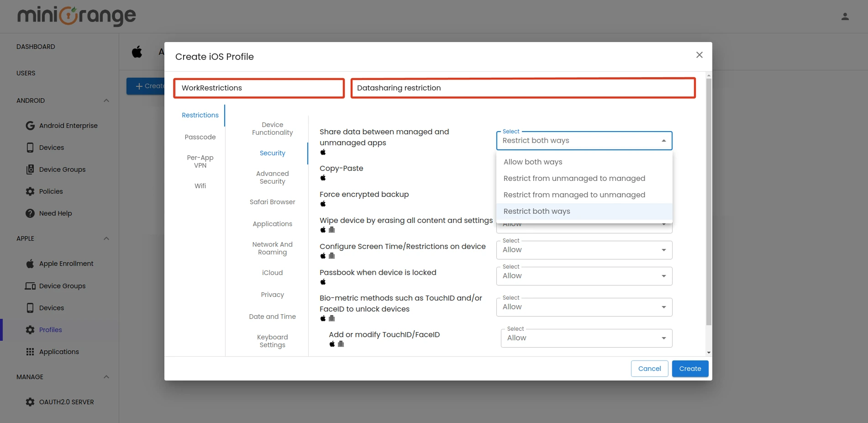The height and width of the screenshot is (423, 868).
Task: Open the Passbook when device locked dropdown
Action: (x=584, y=276)
